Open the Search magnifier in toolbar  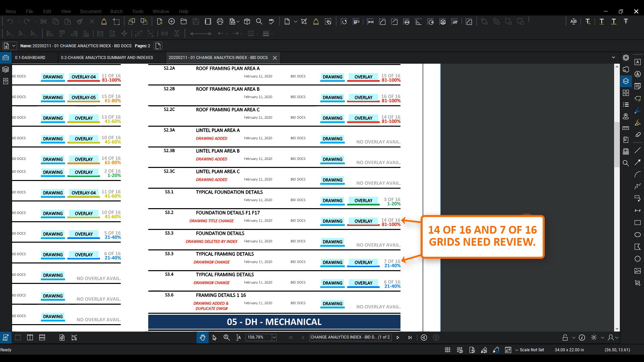point(259,22)
